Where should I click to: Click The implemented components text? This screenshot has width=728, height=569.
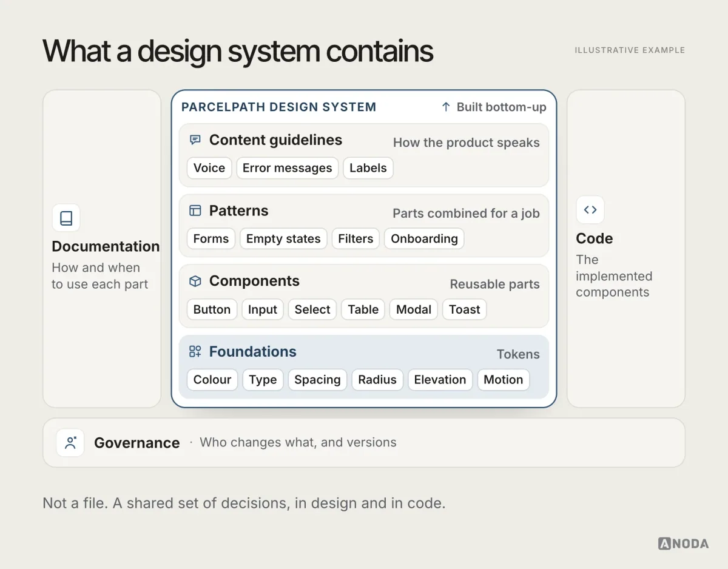click(614, 276)
